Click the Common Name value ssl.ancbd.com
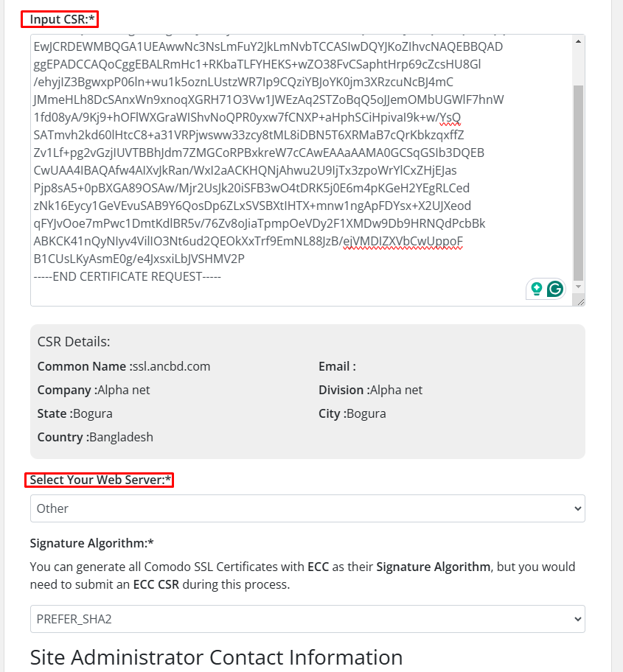This screenshot has width=623, height=672. click(x=172, y=366)
